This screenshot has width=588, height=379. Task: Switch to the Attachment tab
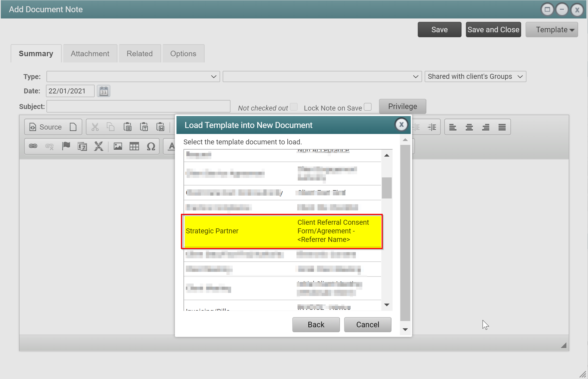pyautogui.click(x=90, y=54)
